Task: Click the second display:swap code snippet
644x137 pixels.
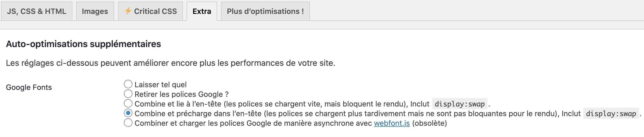Action: [611, 113]
